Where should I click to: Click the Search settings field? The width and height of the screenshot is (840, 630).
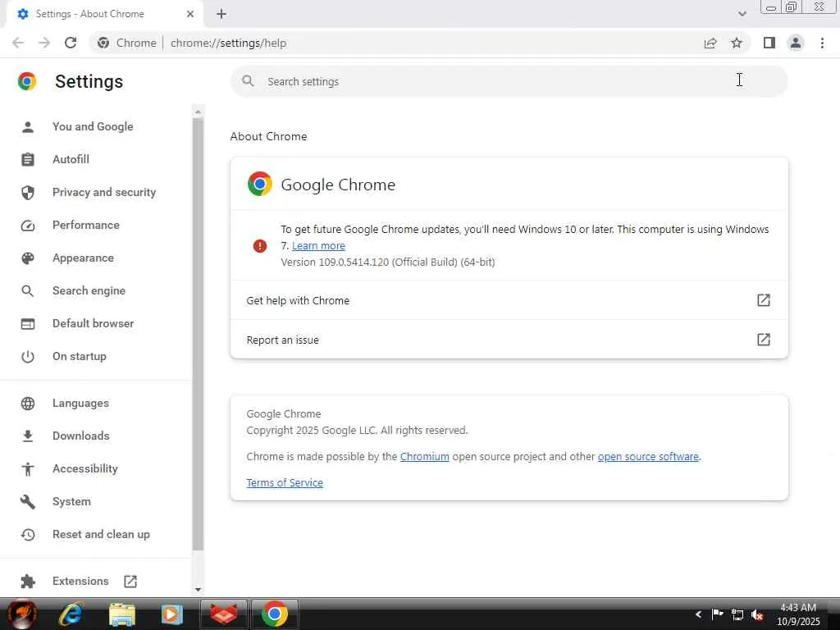pyautogui.click(x=509, y=81)
